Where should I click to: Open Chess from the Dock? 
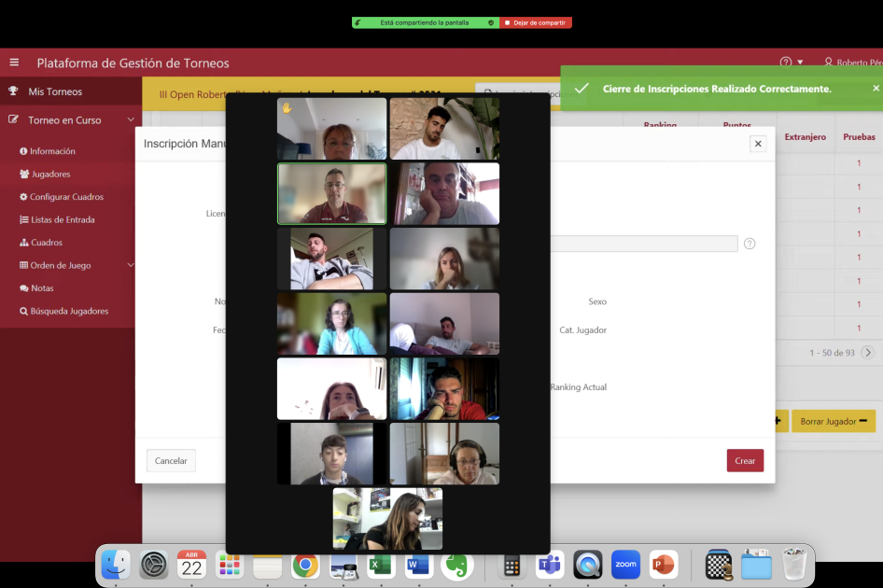coord(719,565)
